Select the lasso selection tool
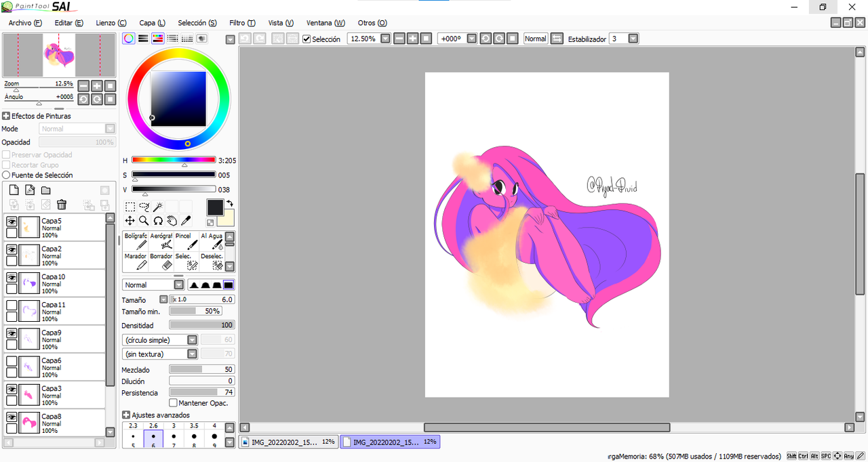Image resolution: width=868 pixels, height=462 pixels. [144, 207]
